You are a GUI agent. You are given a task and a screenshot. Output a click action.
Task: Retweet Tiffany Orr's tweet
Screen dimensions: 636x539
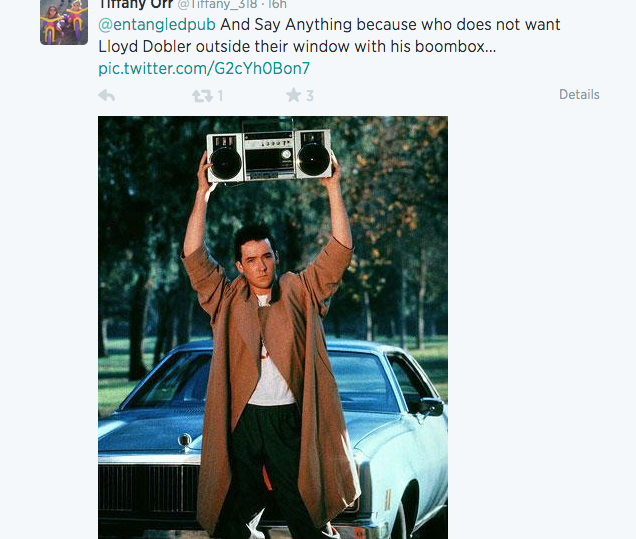tap(201, 95)
